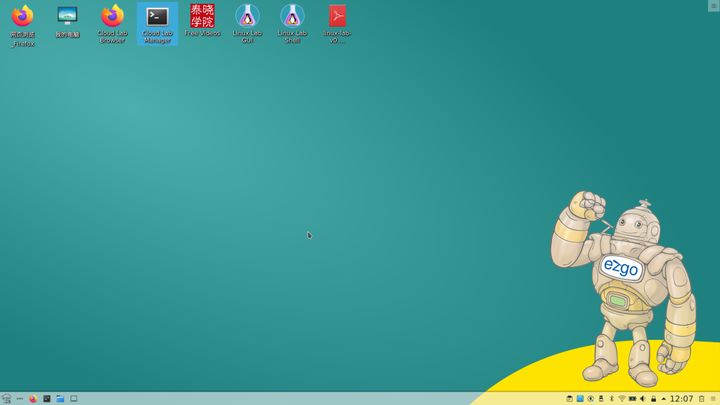
Task: Open the trash icon beside the clock
Action: pos(702,399)
